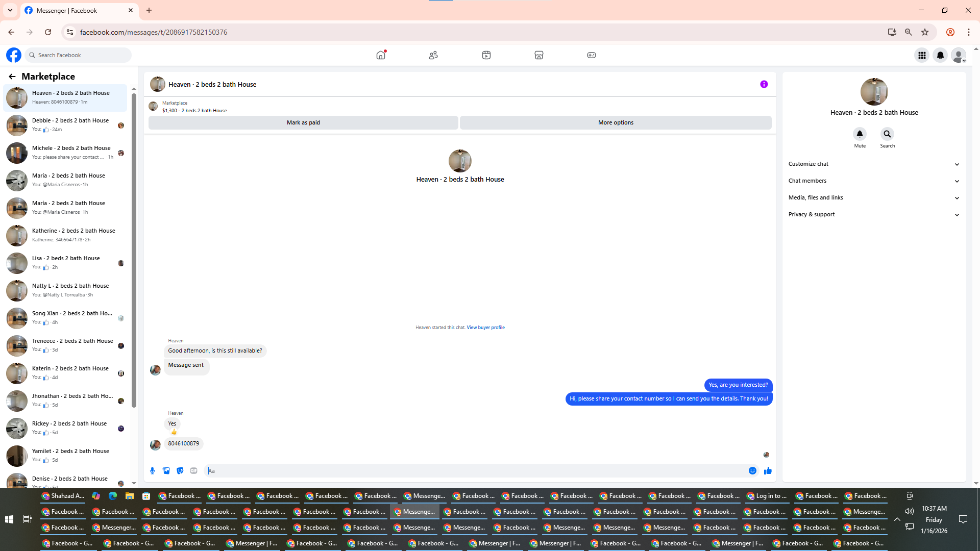The image size is (980, 551).
Task: Open View buyer profile link
Action: coord(485,328)
